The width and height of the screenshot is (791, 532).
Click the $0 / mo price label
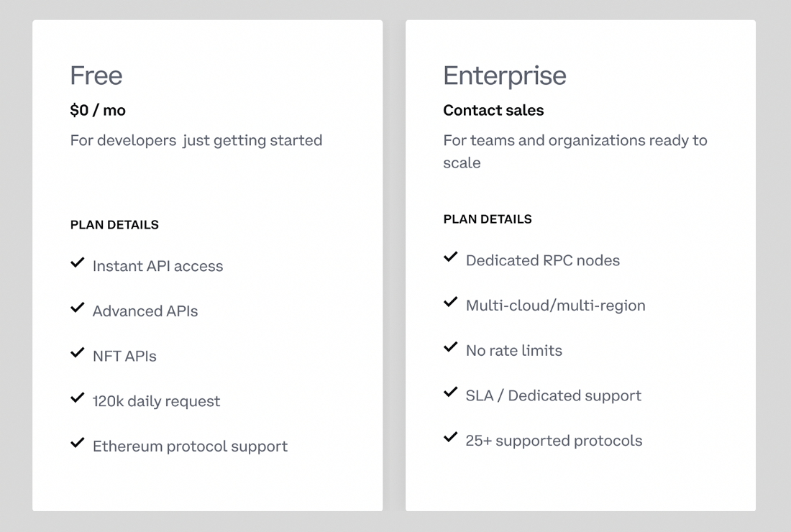[x=96, y=110]
